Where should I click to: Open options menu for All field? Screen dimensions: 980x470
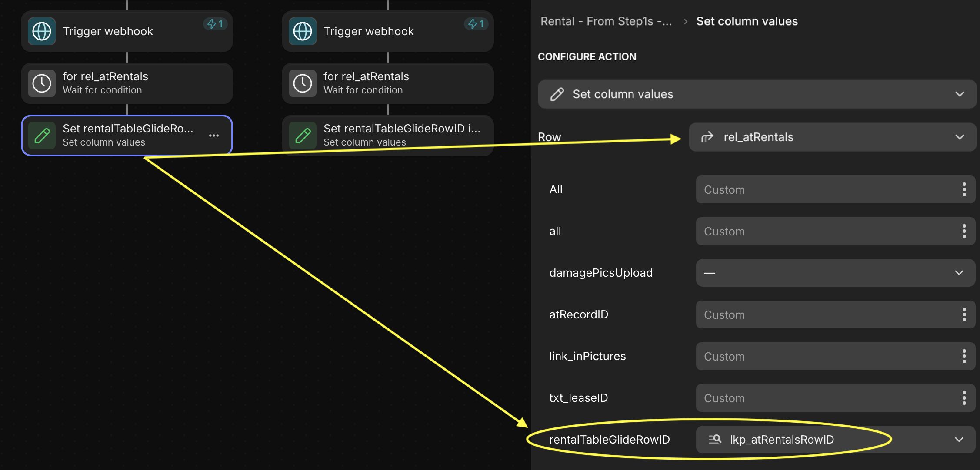tap(964, 189)
